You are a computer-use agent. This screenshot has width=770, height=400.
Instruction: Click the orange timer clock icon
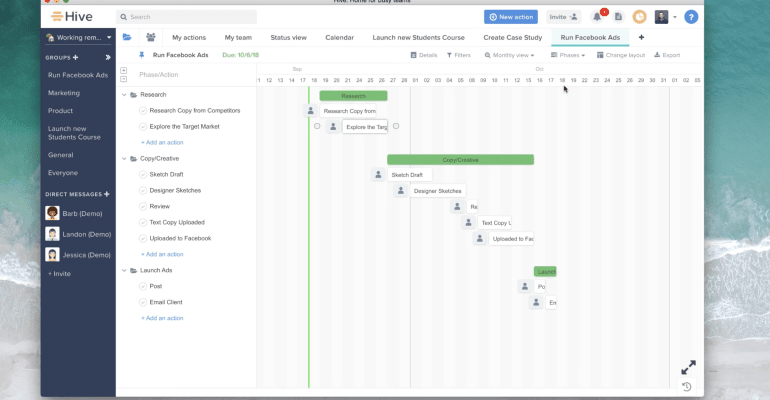pos(639,17)
